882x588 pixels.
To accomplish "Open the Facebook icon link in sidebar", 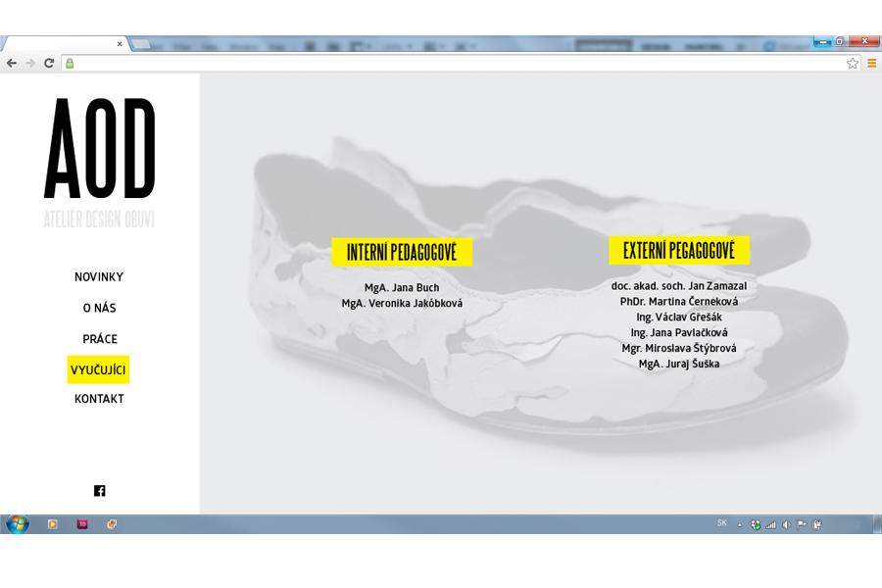I will pyautogui.click(x=99, y=491).
